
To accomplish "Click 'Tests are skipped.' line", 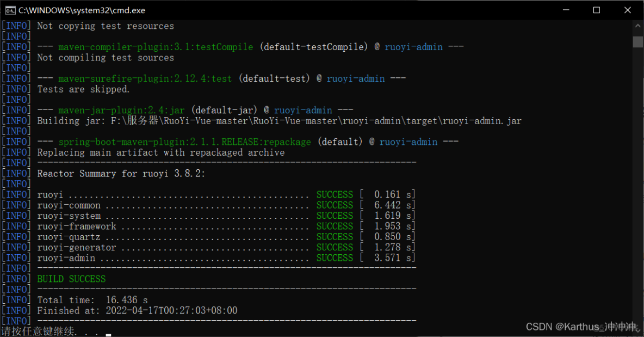I will pyautogui.click(x=83, y=89).
